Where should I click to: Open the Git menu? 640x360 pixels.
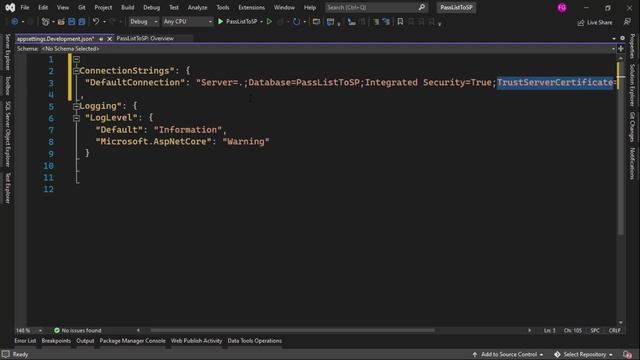pos(82,7)
